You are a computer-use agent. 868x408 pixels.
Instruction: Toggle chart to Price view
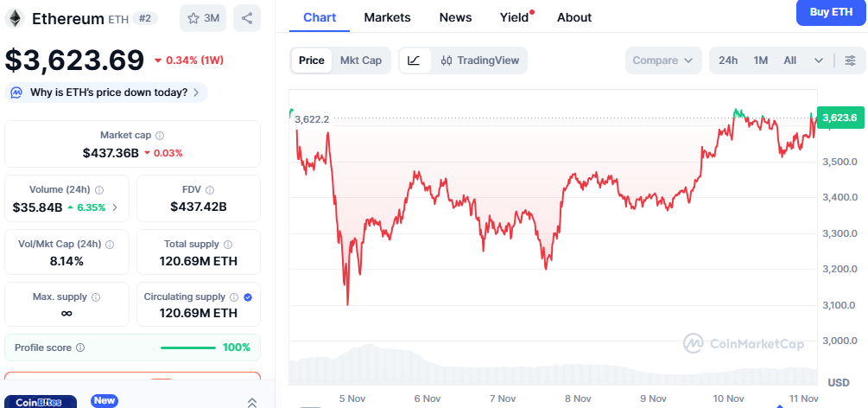tap(312, 61)
